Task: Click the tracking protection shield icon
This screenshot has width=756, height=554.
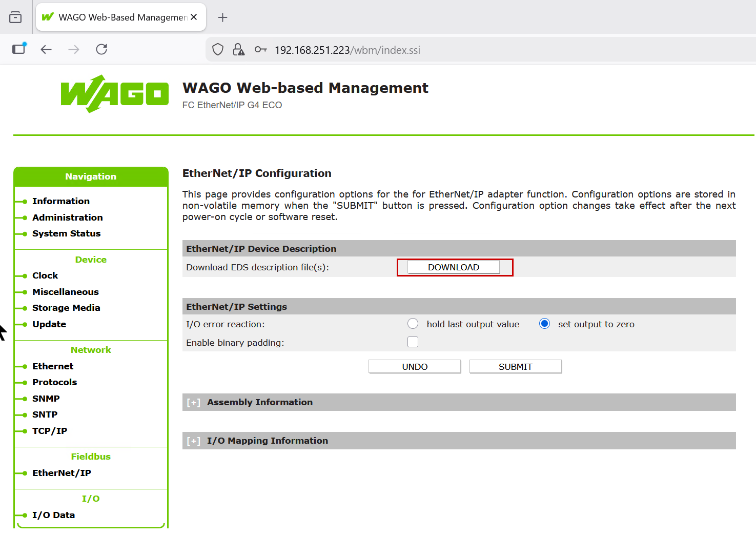Action: (x=218, y=50)
